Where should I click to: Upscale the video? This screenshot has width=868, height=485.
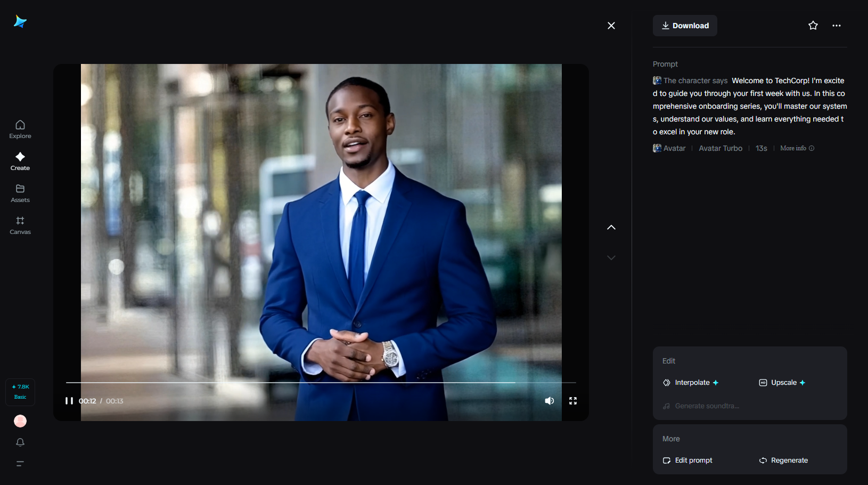click(x=782, y=383)
